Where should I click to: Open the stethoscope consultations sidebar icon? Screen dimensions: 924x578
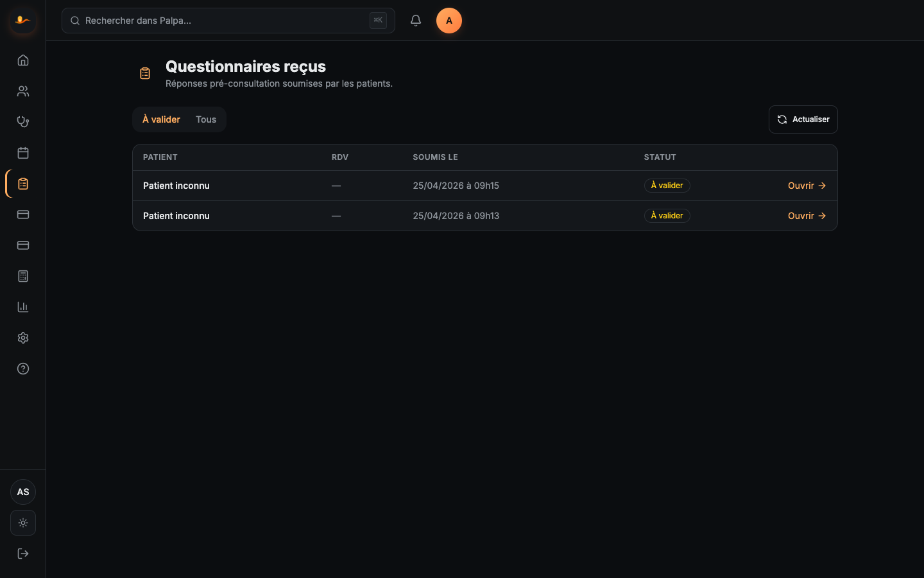pos(23,122)
